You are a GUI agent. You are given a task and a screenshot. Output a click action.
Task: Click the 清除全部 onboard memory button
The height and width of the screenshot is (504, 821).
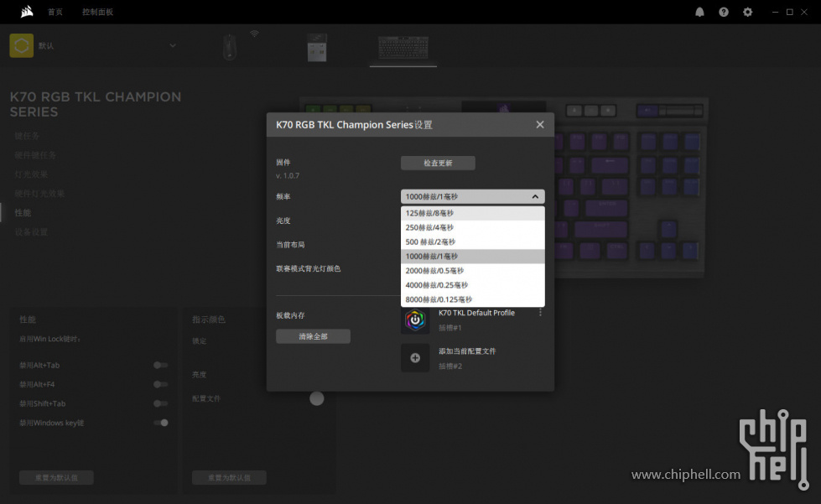[x=313, y=336]
